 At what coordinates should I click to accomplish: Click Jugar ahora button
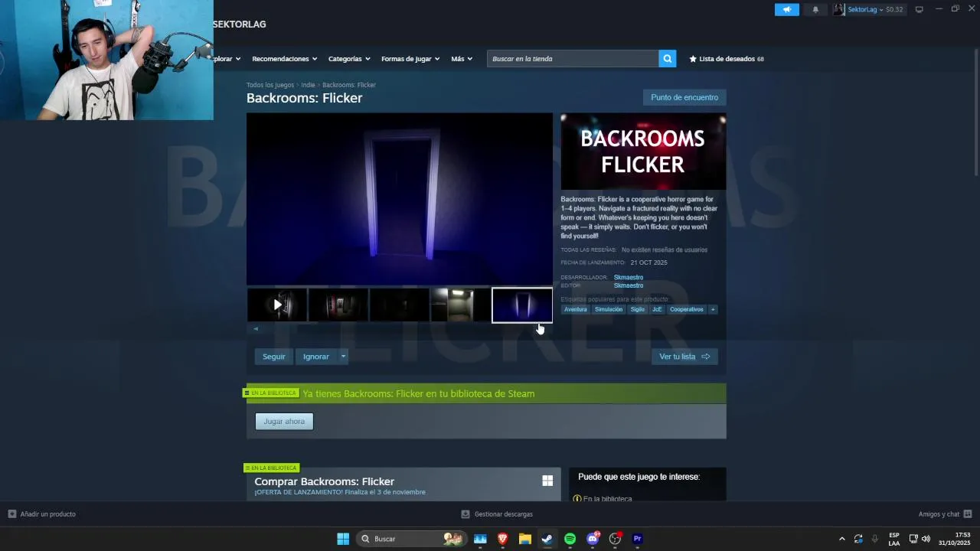point(284,422)
